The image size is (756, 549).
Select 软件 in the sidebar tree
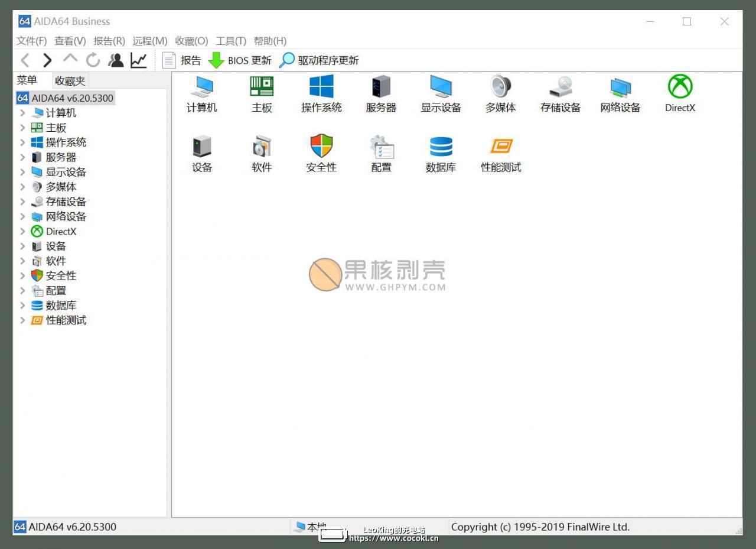coord(56,261)
